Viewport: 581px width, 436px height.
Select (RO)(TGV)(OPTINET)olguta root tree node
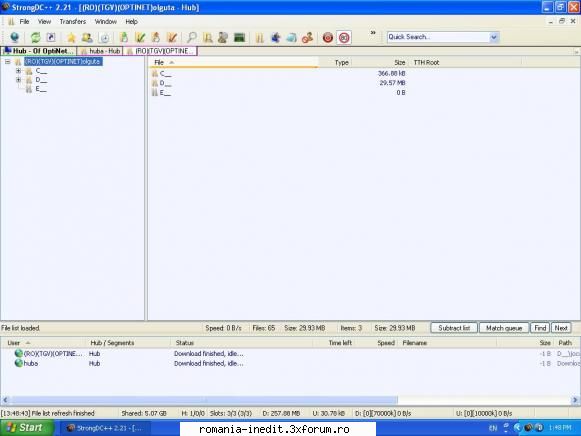coord(63,61)
